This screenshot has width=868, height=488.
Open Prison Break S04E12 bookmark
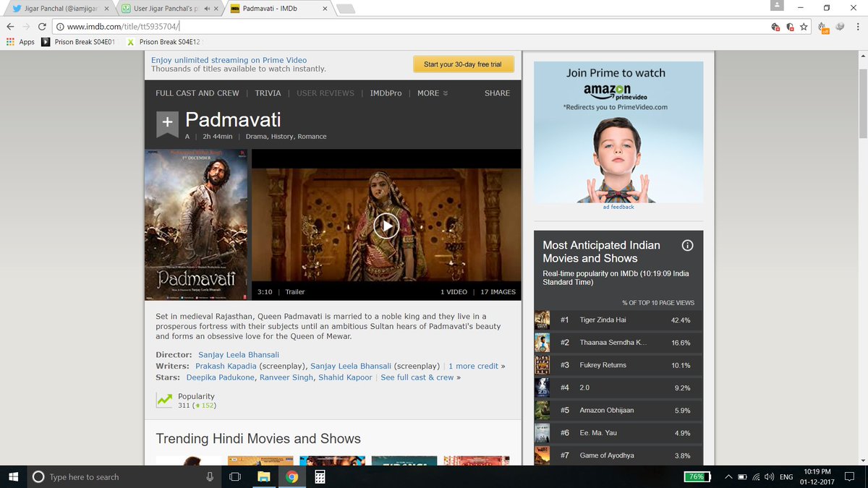[x=164, y=42]
